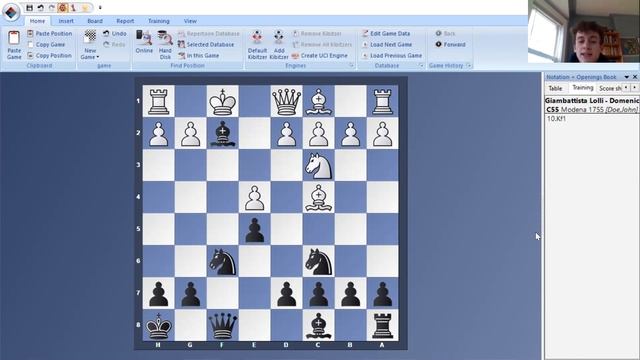Open the ChessBase application menu button
The height and width of the screenshot is (360, 640).
[x=11, y=11]
